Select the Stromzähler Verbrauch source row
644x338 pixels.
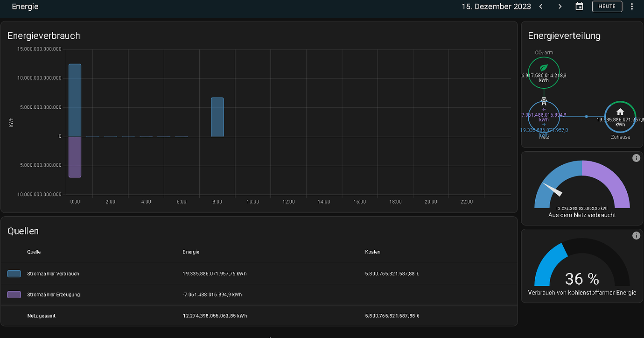pyautogui.click(x=53, y=274)
